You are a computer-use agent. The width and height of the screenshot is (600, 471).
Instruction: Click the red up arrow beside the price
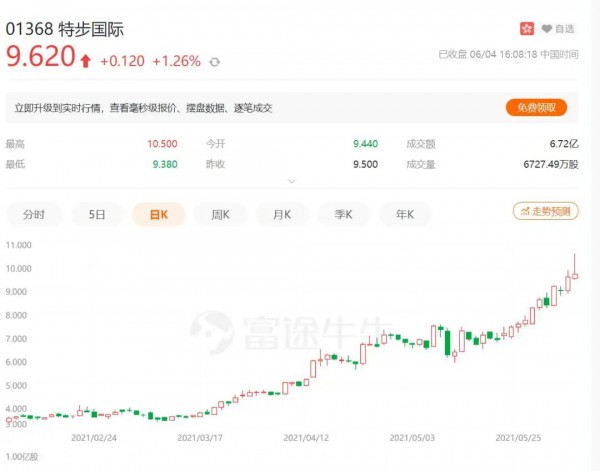[x=86, y=61]
